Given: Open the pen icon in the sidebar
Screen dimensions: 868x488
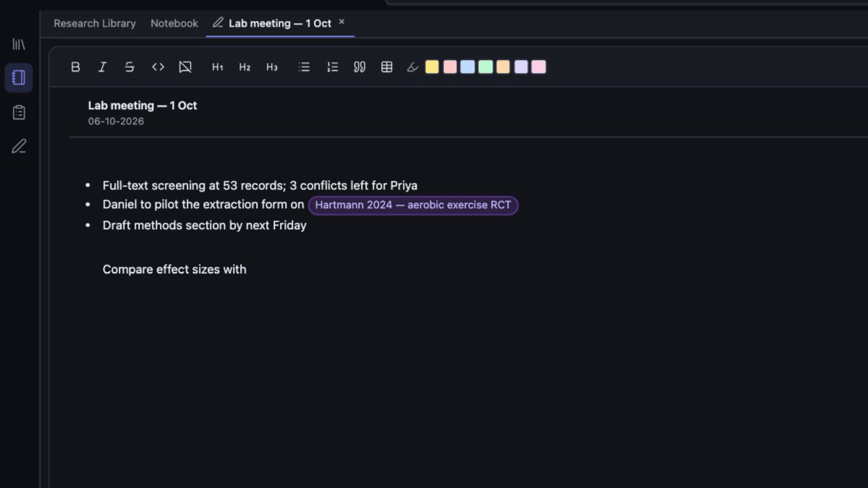Looking at the screenshot, I should (19, 146).
